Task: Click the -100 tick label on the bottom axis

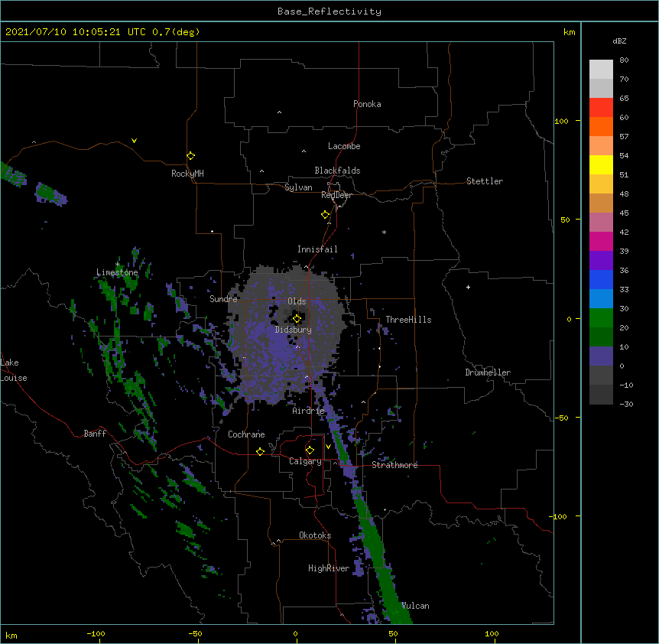Action: click(96, 634)
